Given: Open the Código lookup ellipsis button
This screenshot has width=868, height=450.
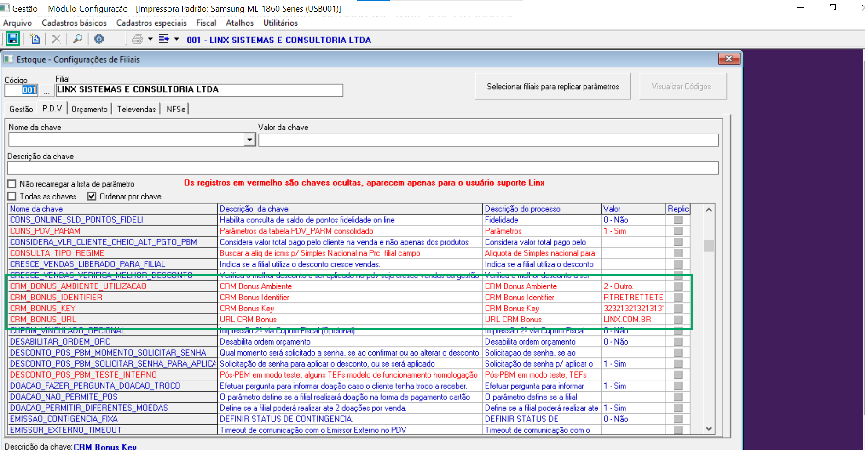Looking at the screenshot, I should (46, 90).
